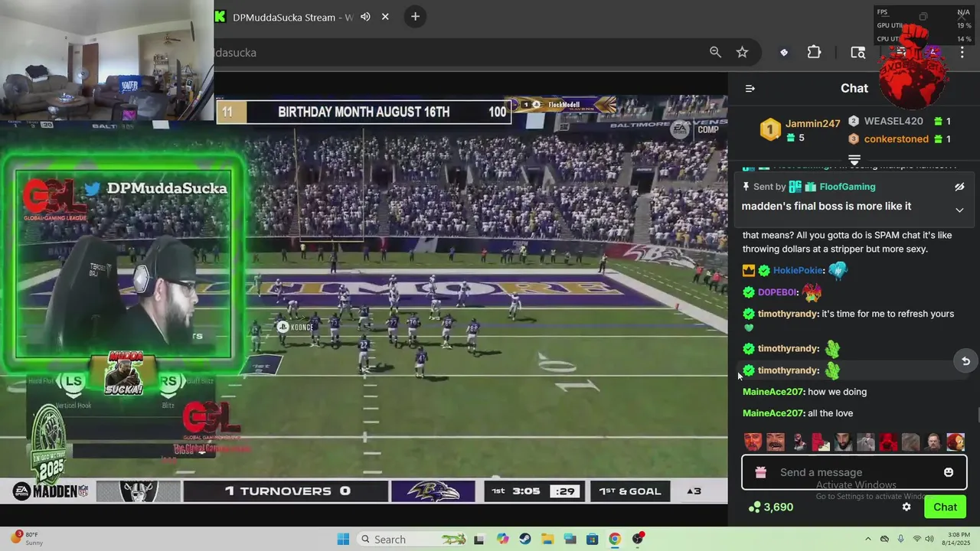Select the first red-faced man emote
The height and width of the screenshot is (551, 980).
tap(753, 442)
